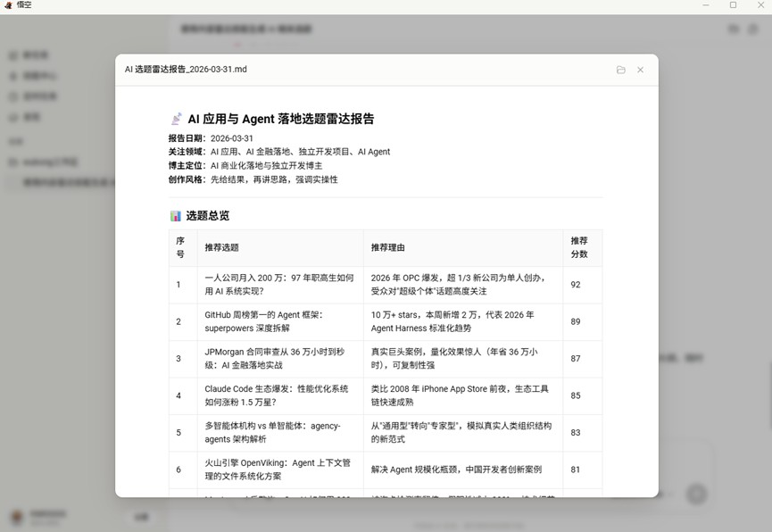
Task: Click the round send button behind the dialog
Action: click(x=696, y=495)
